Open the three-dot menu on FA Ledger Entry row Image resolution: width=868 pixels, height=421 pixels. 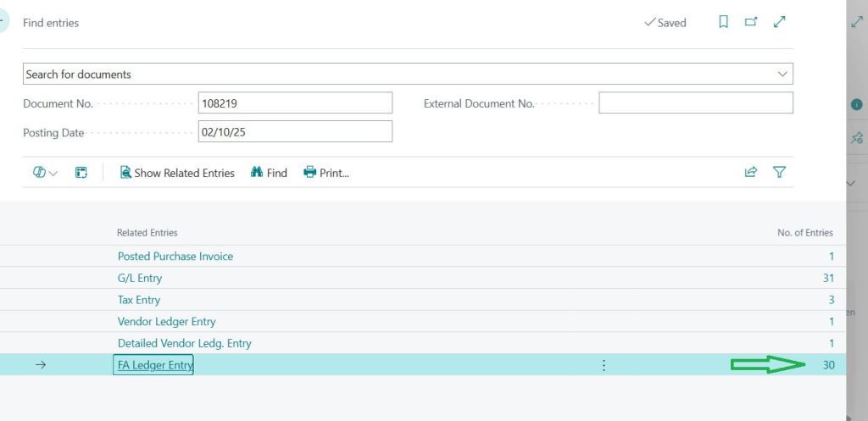coord(604,365)
